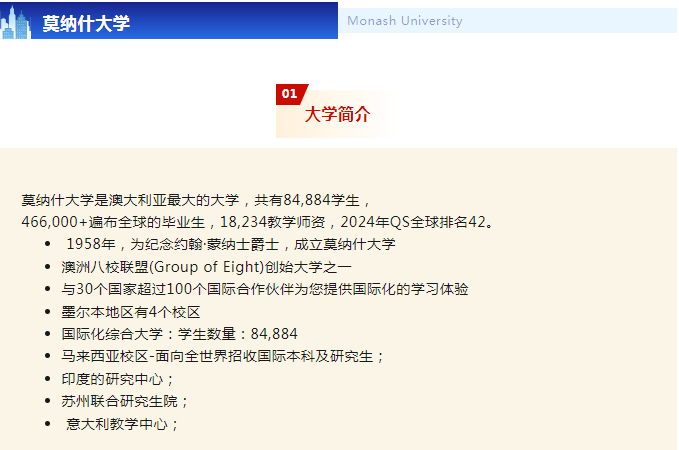
Task: Select the 大学简介 section heading
Action: [337, 115]
